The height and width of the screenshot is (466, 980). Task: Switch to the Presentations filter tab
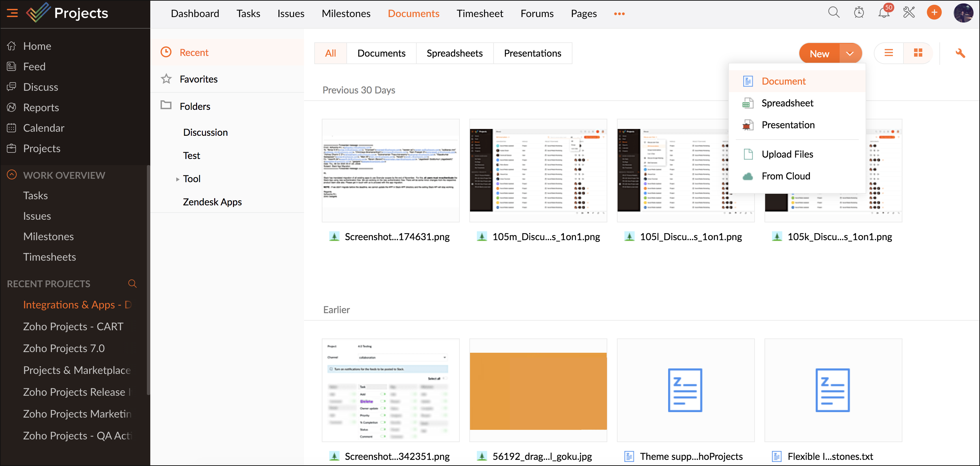(x=532, y=53)
